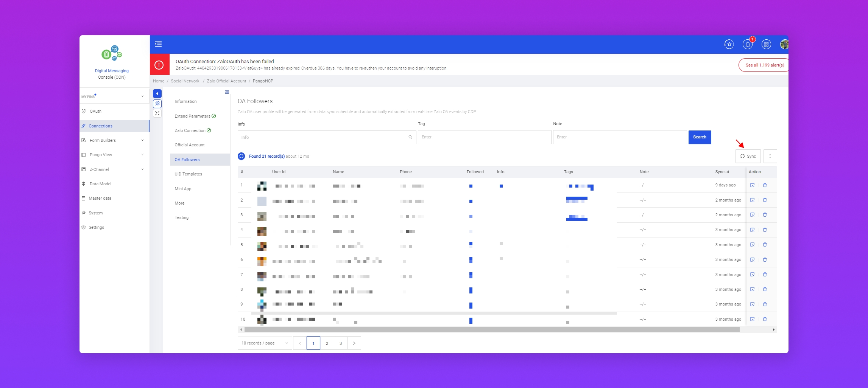Click the blue Search button
Screen dimensions: 868x388
coord(700,137)
